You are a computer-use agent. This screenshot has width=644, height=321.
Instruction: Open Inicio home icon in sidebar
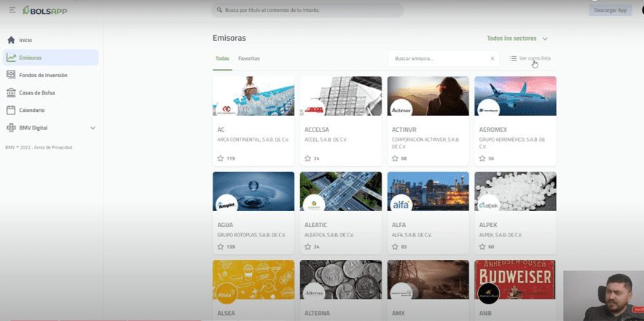(x=11, y=40)
